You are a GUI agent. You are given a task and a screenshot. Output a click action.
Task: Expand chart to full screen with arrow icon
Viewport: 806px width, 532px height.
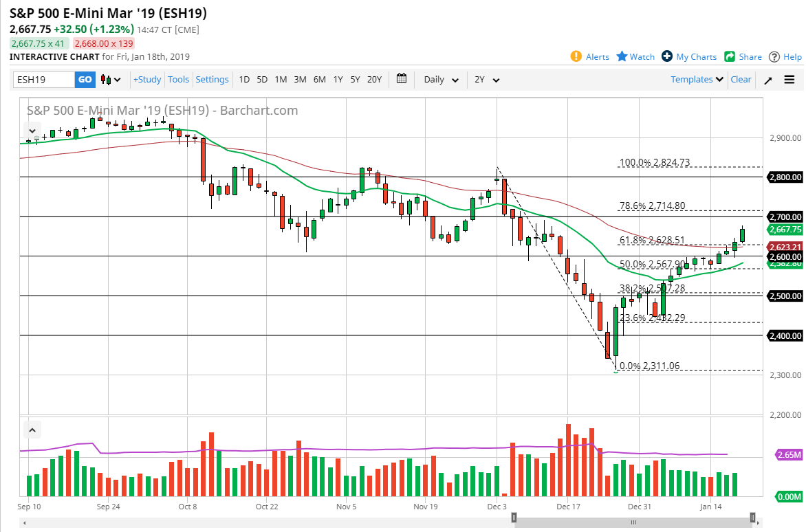click(x=768, y=80)
